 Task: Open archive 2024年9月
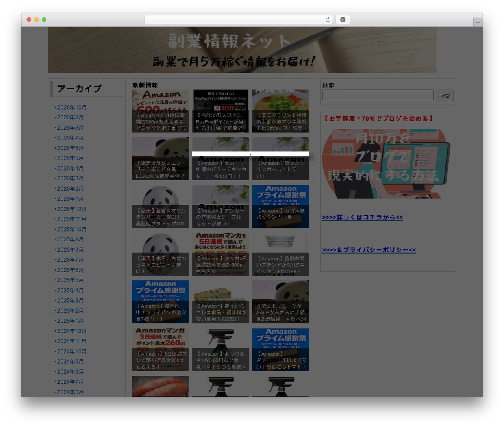tap(70, 361)
